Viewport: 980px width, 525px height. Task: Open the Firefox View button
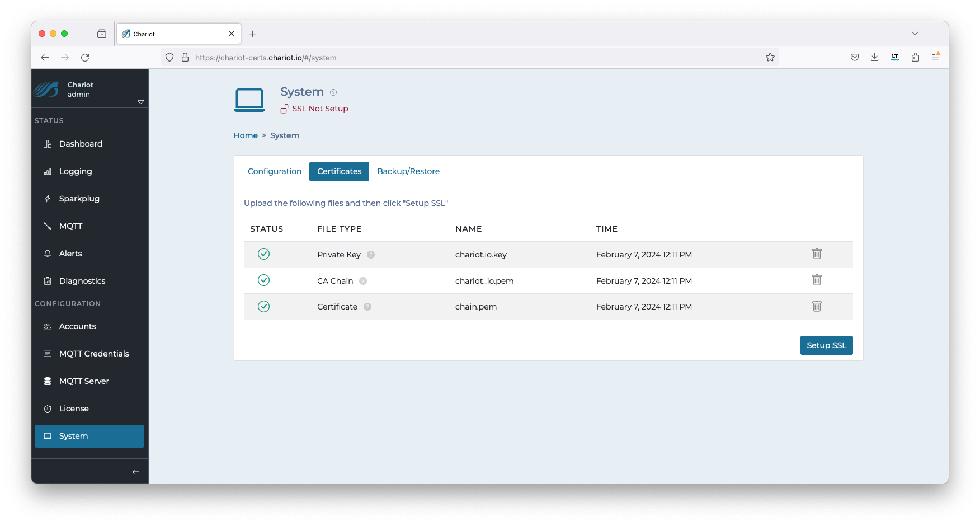pyautogui.click(x=102, y=34)
